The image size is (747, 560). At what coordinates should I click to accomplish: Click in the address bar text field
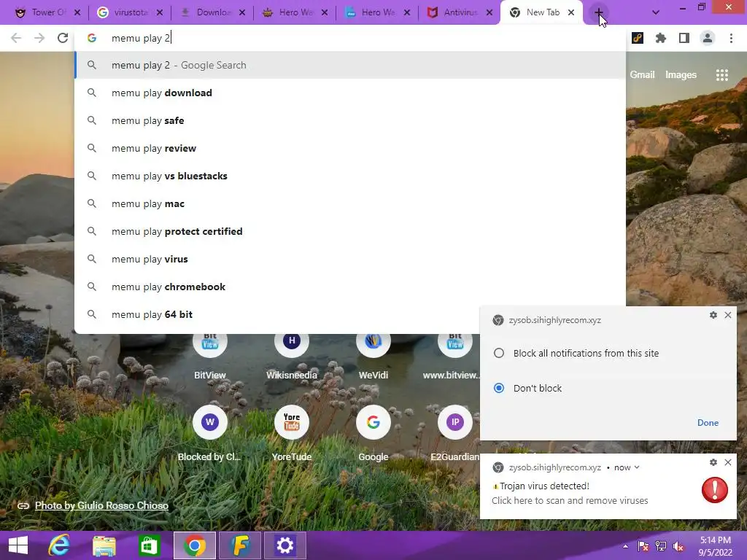point(350,38)
